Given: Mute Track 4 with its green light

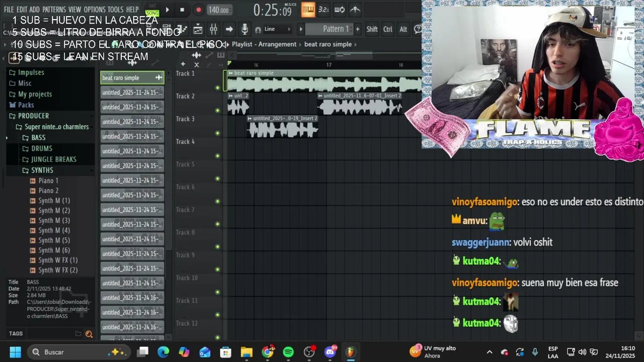Looking at the screenshot, I should pos(217,156).
